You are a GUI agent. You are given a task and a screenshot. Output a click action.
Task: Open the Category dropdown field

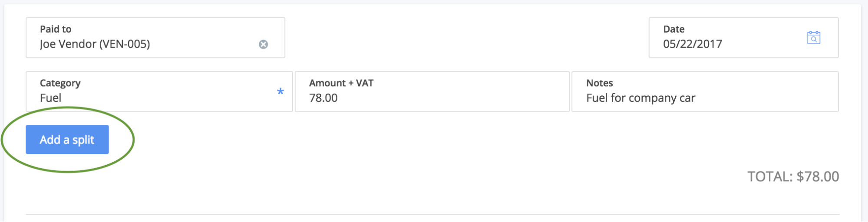coord(159,91)
